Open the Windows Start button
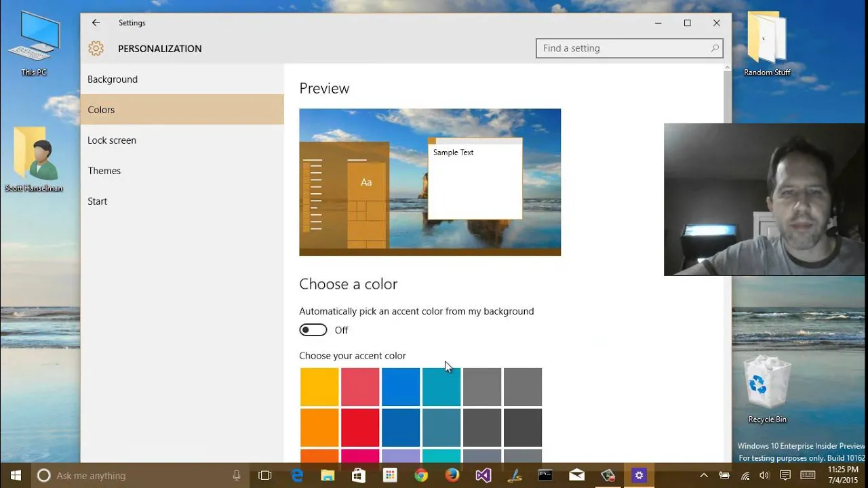 [x=16, y=475]
